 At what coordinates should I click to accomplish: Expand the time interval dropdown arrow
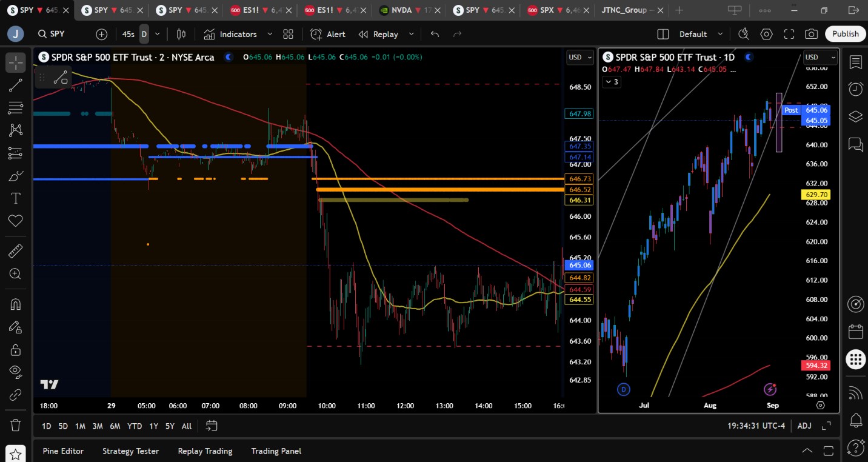tap(158, 35)
